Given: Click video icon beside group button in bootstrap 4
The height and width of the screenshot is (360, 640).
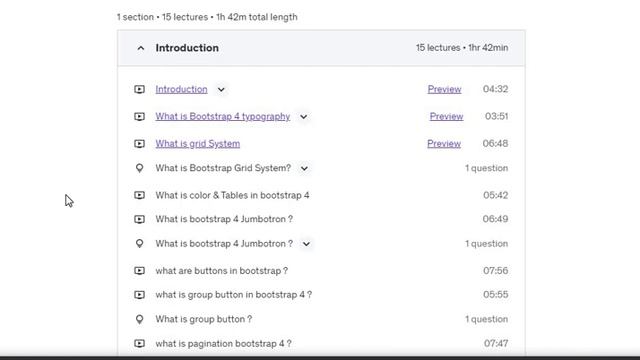Looking at the screenshot, I should 140,295.
